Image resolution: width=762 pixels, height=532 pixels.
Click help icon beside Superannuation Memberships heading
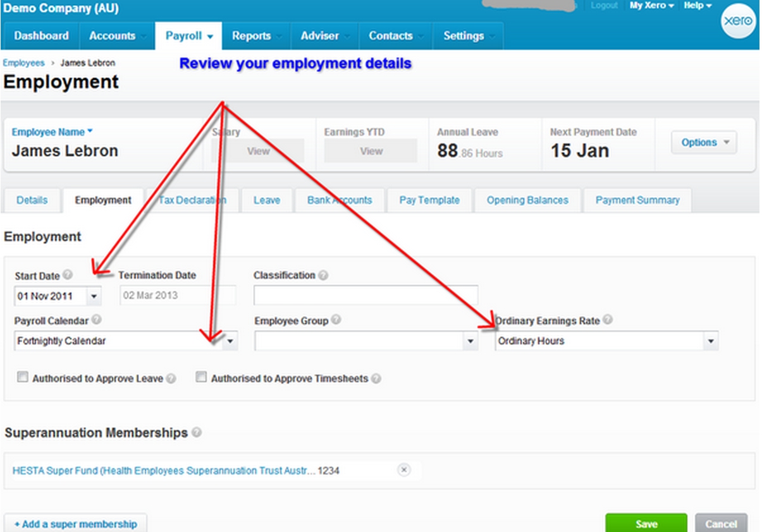pyautogui.click(x=197, y=433)
